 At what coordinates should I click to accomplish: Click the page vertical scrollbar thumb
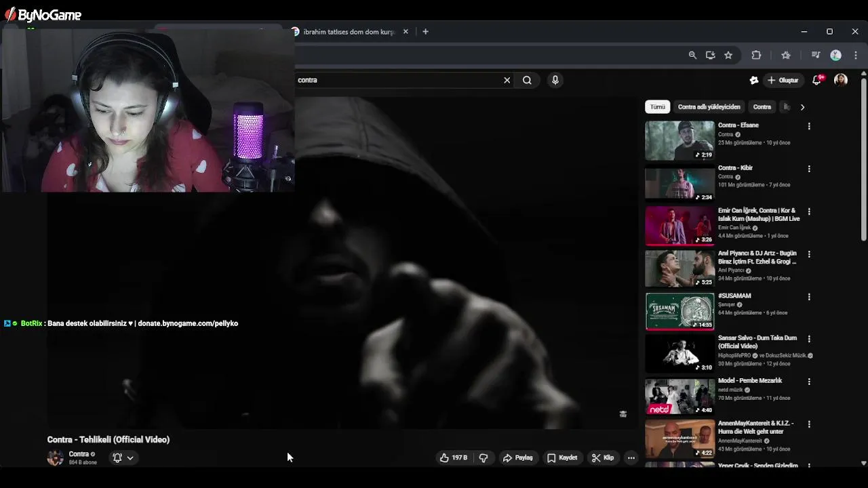click(863, 159)
